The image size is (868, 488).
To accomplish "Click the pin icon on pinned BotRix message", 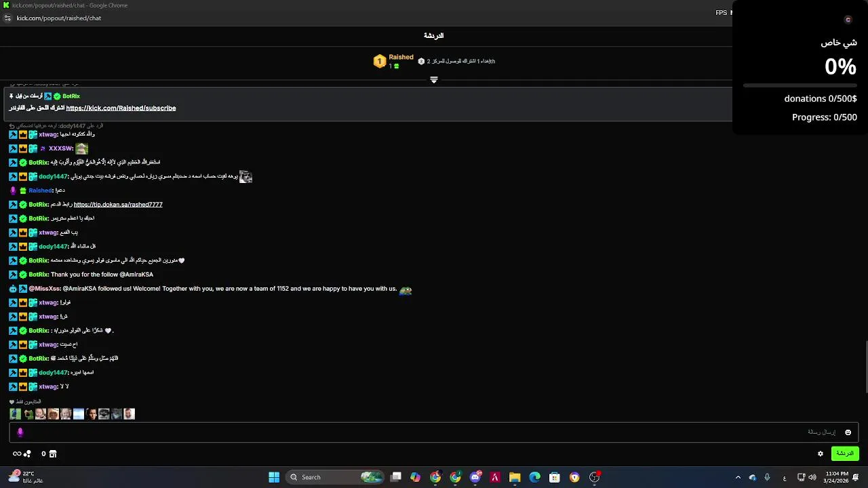I will (x=12, y=96).
